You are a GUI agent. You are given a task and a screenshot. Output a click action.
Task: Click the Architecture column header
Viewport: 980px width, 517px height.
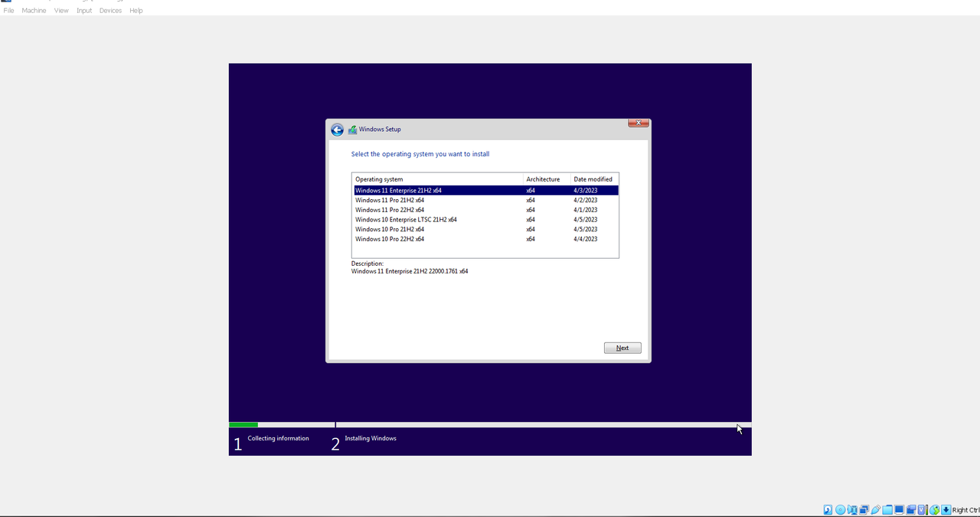[x=547, y=179]
